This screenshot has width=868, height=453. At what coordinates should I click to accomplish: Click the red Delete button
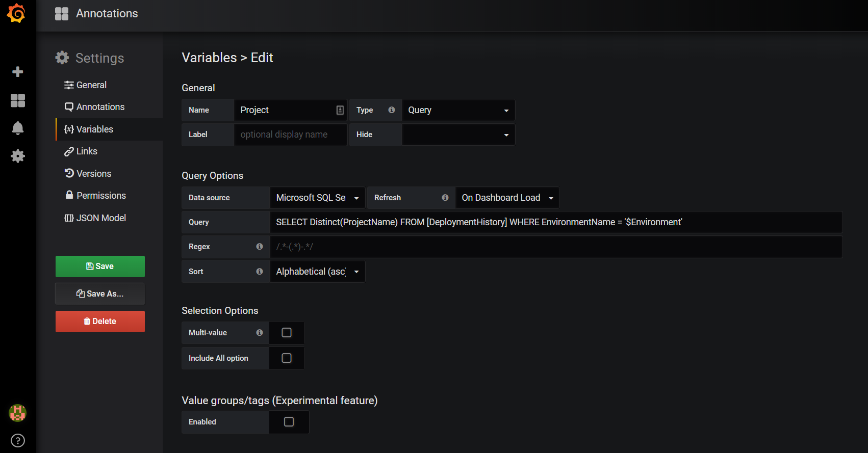[x=100, y=322]
